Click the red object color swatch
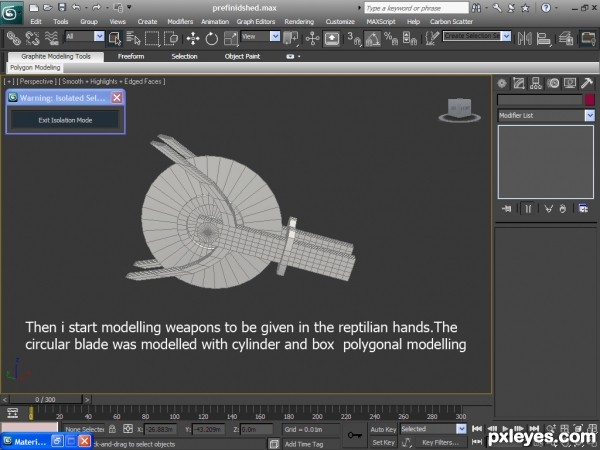Viewport: 600px width, 450px height. click(590, 99)
